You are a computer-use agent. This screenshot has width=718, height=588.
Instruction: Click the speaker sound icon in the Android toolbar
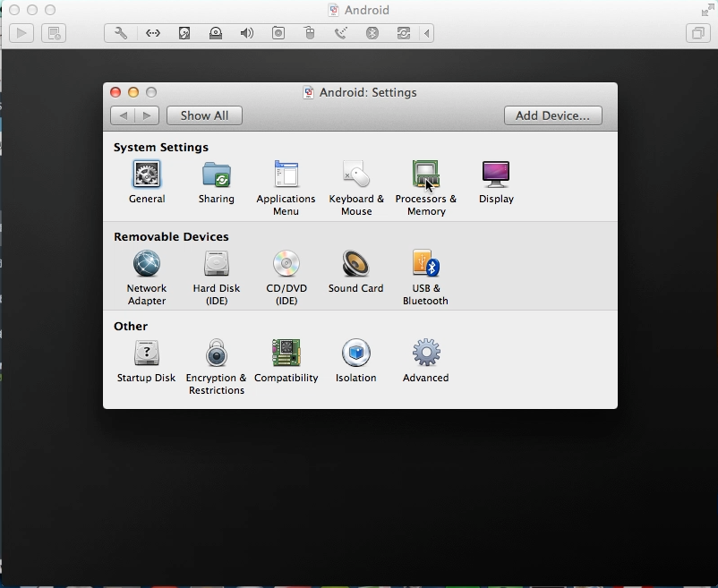[x=247, y=33]
